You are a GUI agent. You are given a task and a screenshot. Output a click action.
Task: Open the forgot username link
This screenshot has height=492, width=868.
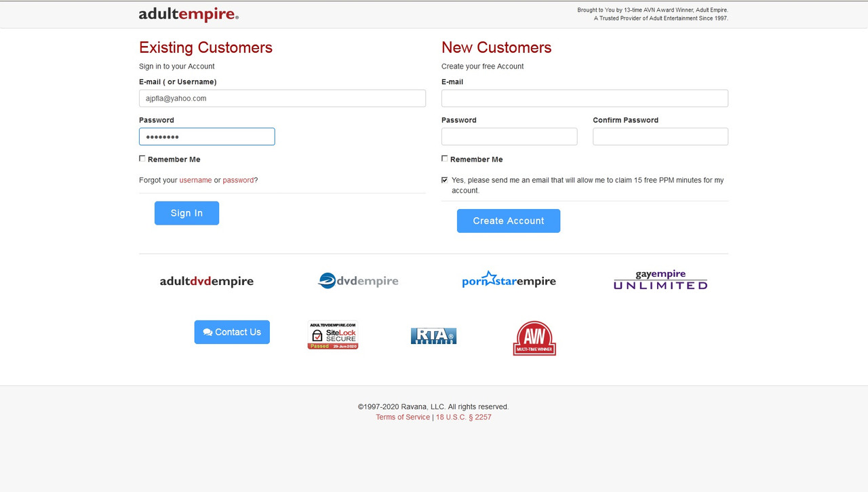click(x=195, y=181)
